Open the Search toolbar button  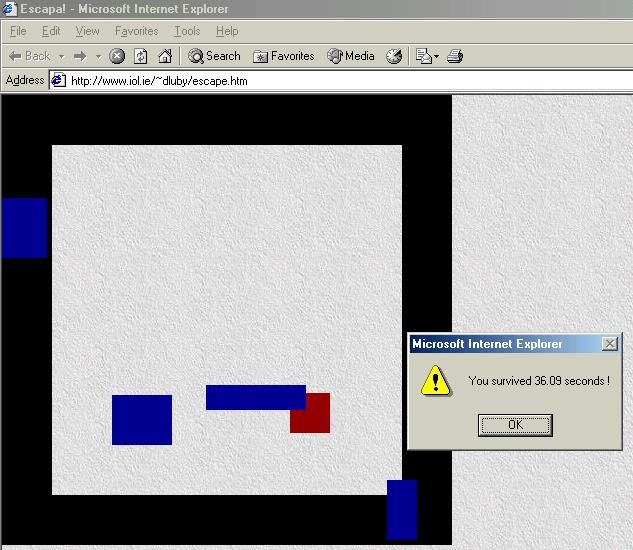click(x=214, y=56)
